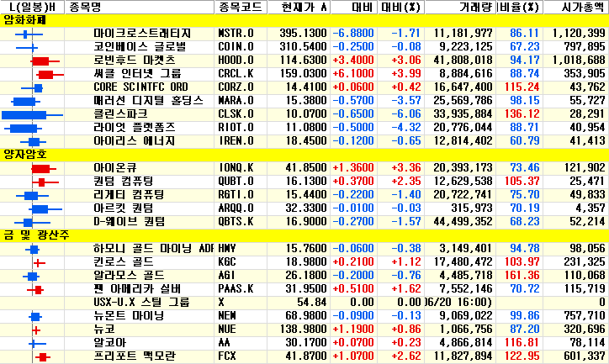Select the 암화화폐 group header row
Image resolution: width=609 pixels, height=364 pixels.
click(304, 20)
